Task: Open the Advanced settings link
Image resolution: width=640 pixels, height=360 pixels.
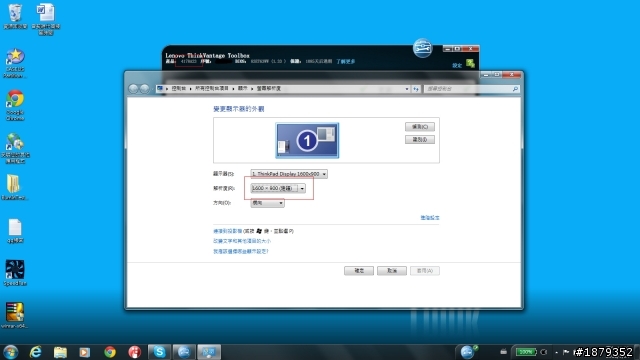Action: coord(430,218)
